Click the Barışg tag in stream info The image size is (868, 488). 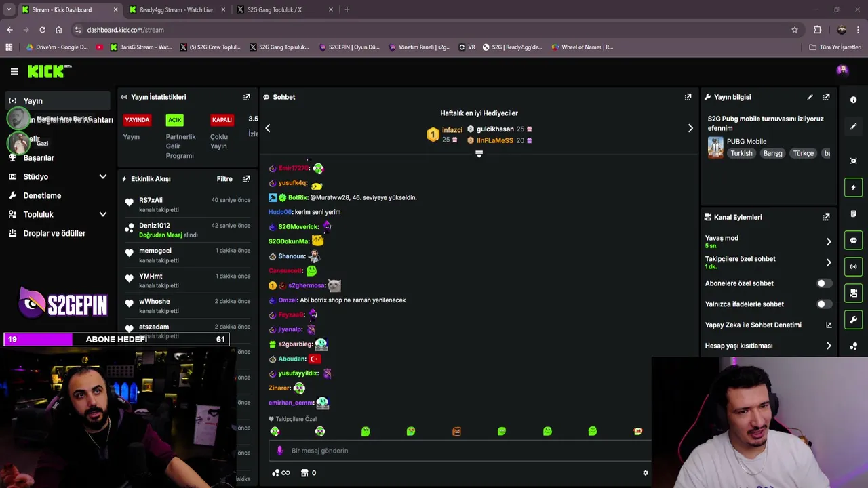click(x=773, y=153)
